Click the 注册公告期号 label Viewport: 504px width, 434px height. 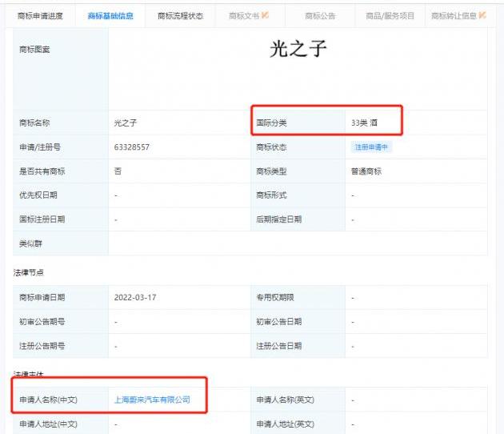coord(42,346)
